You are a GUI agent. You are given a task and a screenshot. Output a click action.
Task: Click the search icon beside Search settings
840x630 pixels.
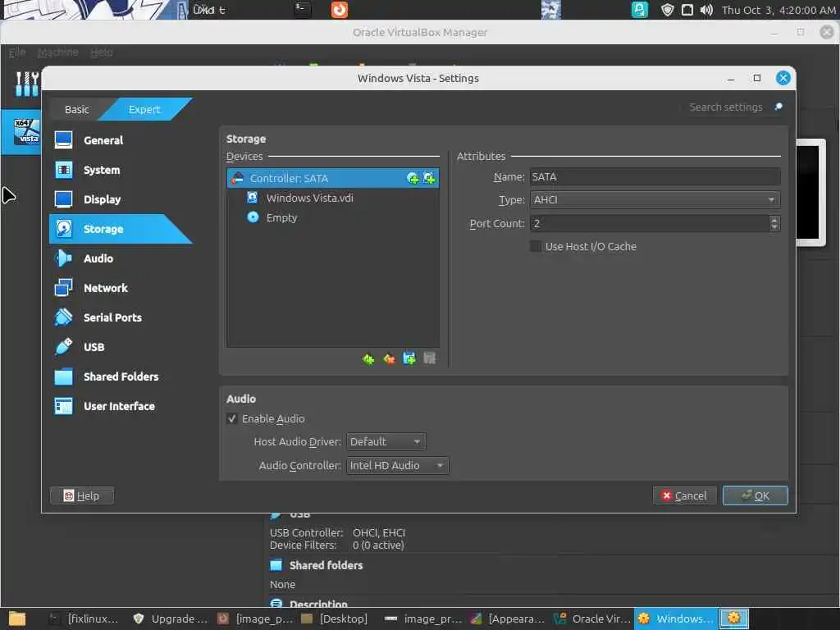click(778, 107)
